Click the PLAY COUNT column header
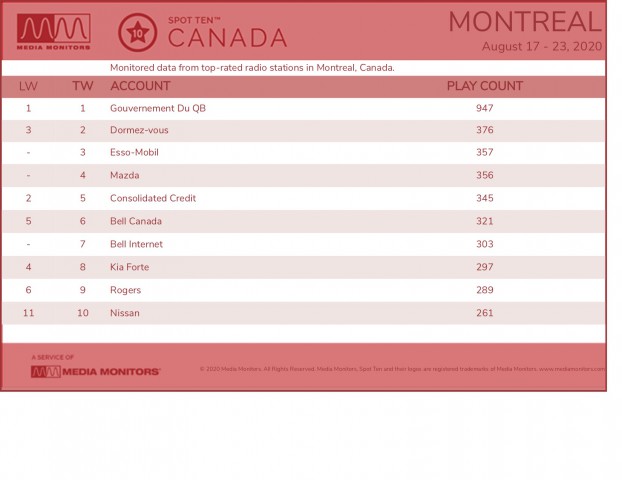622x480 pixels. point(485,86)
